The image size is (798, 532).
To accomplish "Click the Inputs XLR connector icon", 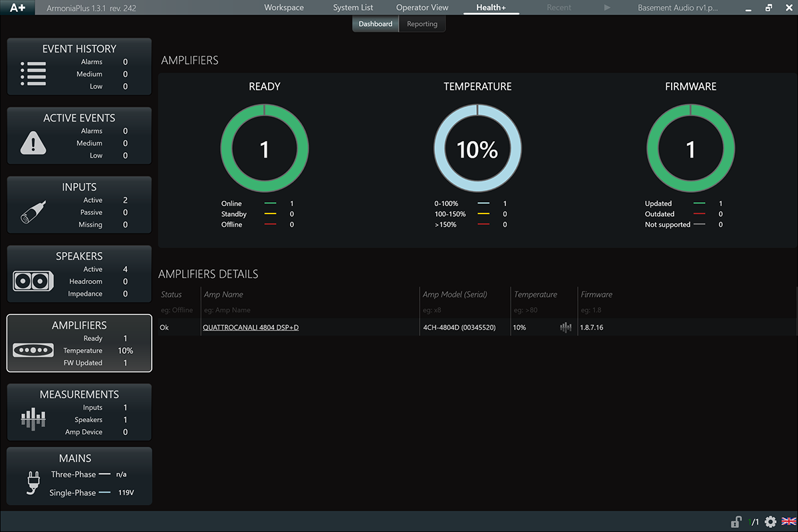I will tap(33, 212).
